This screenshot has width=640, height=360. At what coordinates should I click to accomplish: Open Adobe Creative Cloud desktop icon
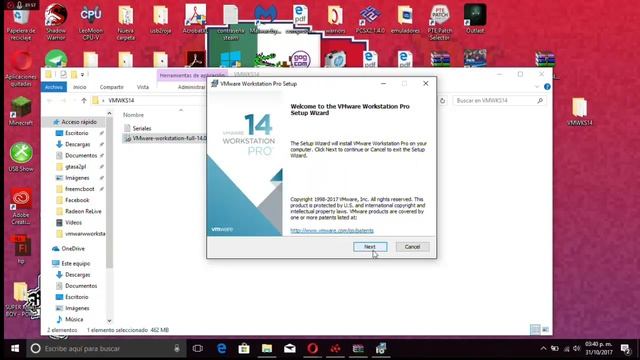coord(21,207)
